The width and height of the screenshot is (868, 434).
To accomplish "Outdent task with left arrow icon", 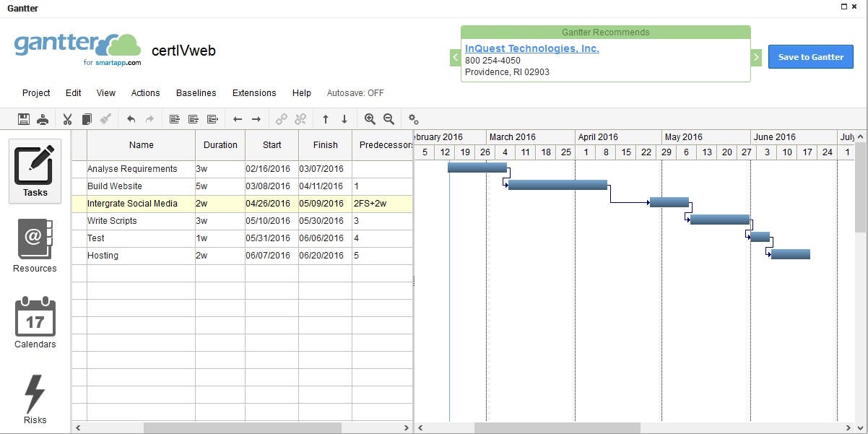I will [x=238, y=119].
